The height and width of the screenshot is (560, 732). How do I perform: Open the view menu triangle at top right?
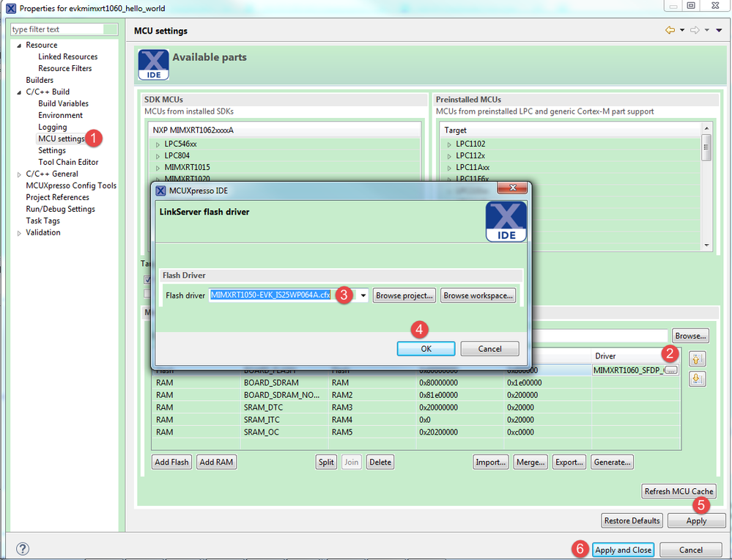[720, 30]
